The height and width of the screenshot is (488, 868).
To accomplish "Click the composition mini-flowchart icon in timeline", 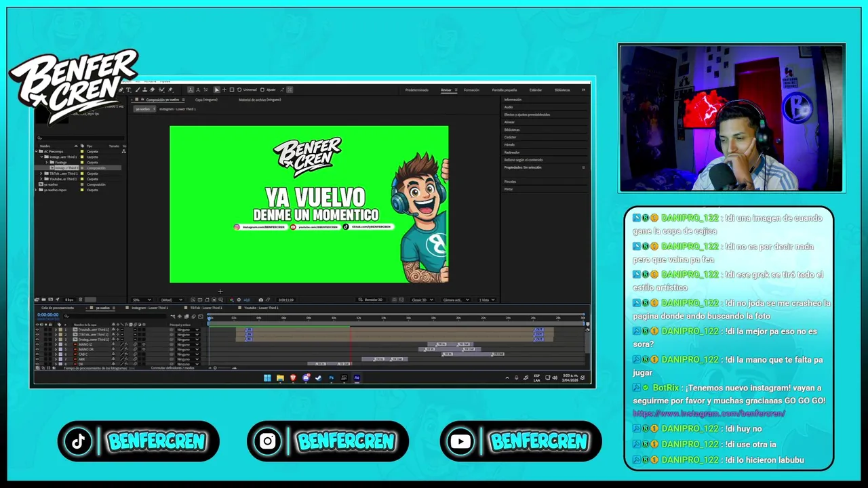I will tap(173, 317).
